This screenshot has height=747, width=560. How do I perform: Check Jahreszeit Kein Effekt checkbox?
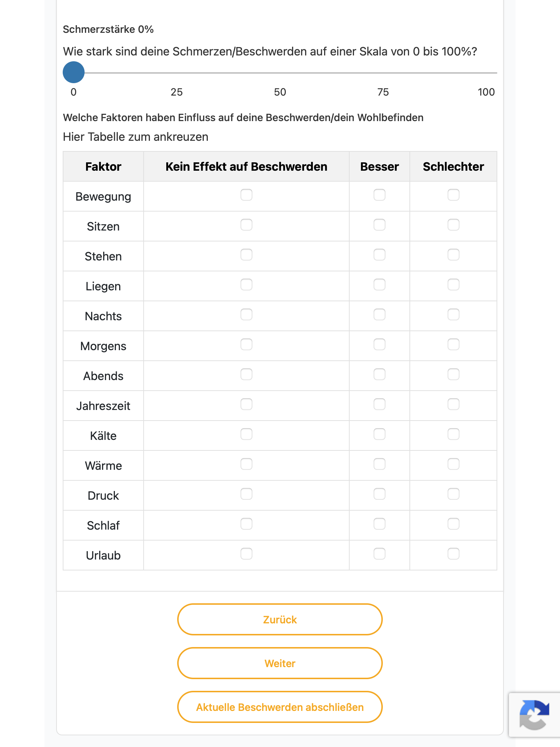(x=246, y=404)
